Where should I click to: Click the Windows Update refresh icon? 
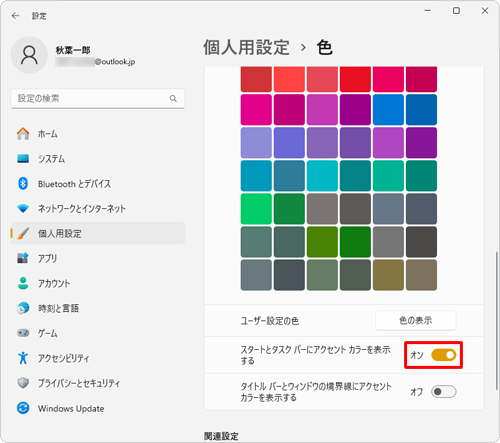(23, 408)
